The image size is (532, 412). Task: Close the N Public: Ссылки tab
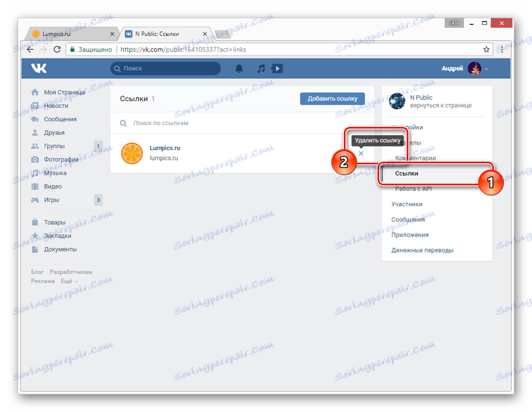[205, 34]
